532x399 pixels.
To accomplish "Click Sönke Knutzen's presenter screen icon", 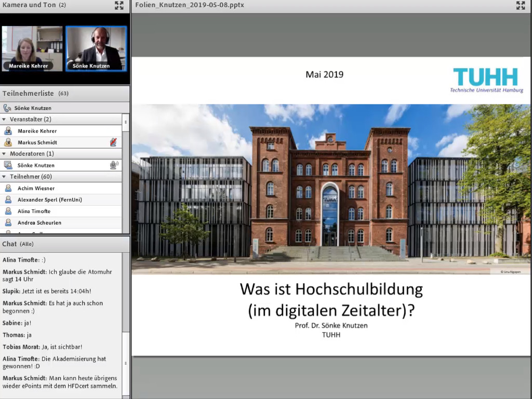I will pyautogui.click(x=8, y=165).
